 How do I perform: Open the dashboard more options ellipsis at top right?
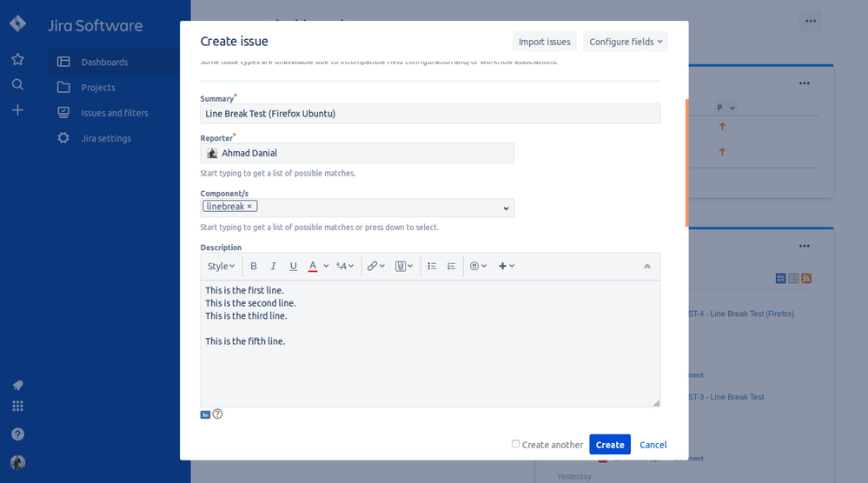(x=811, y=21)
